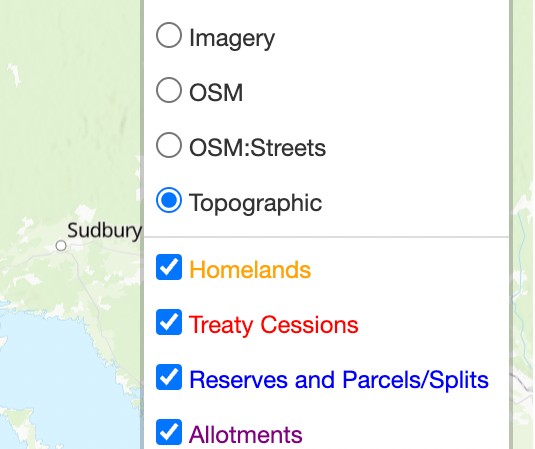Click the orange Homelands layer label
The height and width of the screenshot is (449, 535).
[250, 270]
